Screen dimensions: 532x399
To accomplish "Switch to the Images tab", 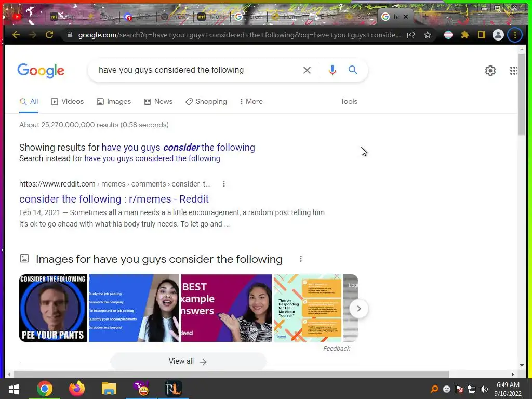I will [x=114, y=102].
